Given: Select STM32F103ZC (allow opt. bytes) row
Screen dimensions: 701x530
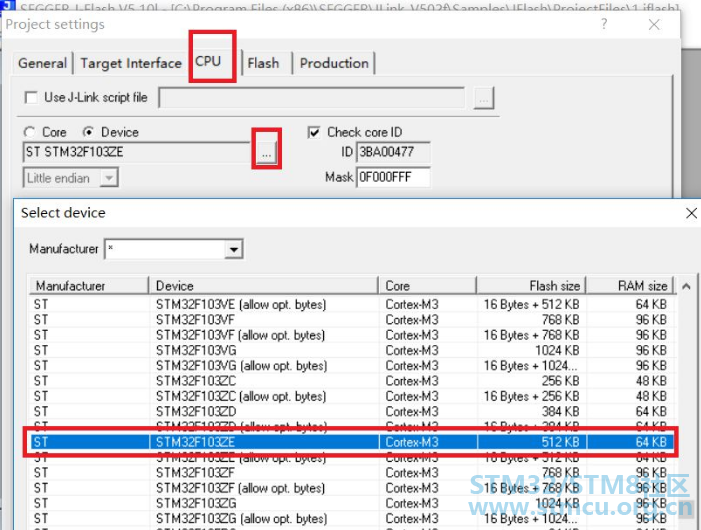Looking at the screenshot, I should coord(351,396).
